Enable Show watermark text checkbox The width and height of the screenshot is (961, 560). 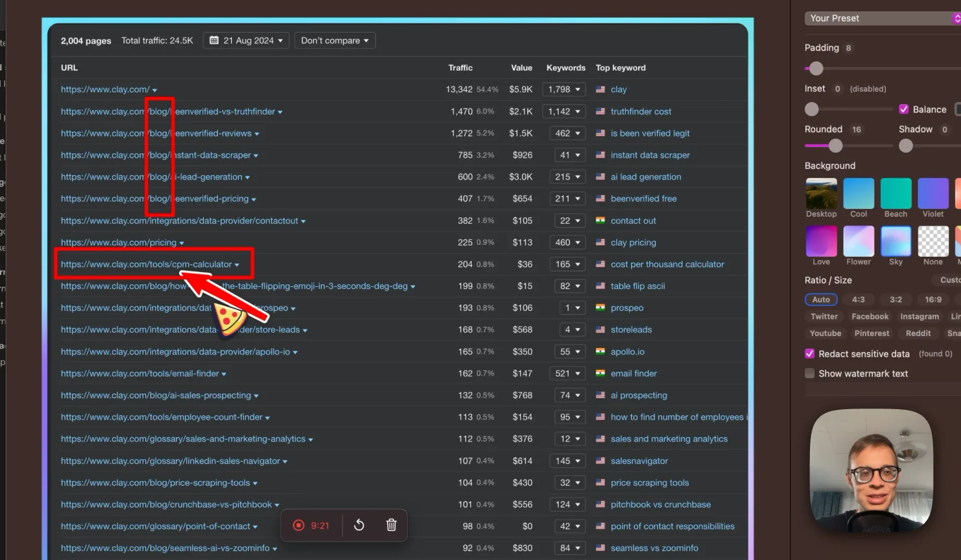point(809,373)
